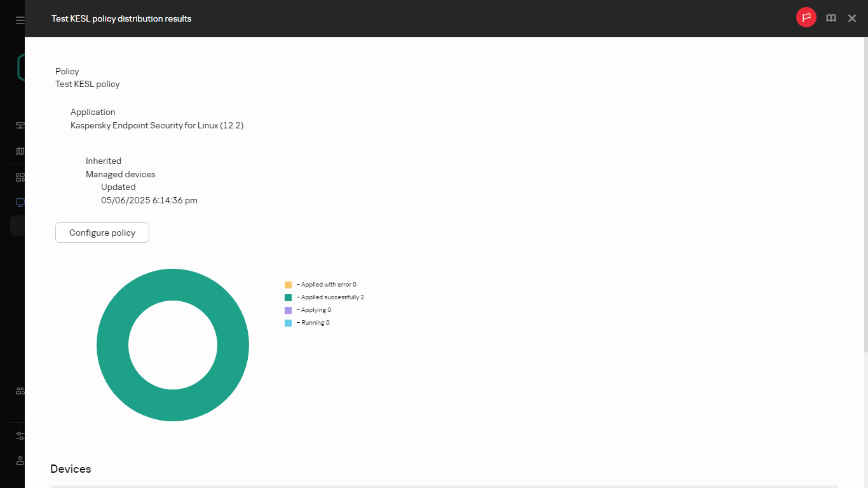This screenshot has height=488, width=868.
Task: Select the Devices monitor icon in the sidebar
Action: (x=18, y=202)
